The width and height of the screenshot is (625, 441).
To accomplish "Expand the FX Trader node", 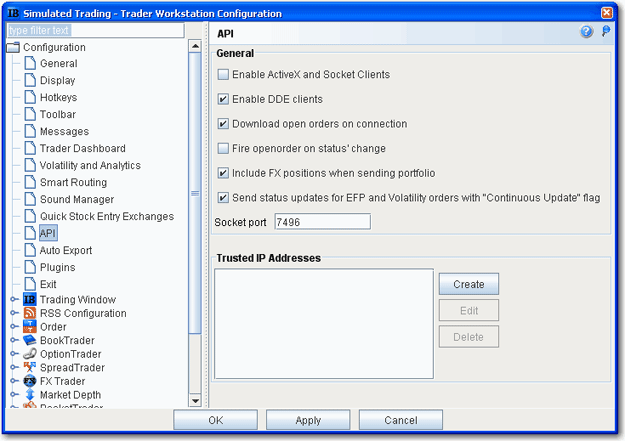I will (14, 381).
